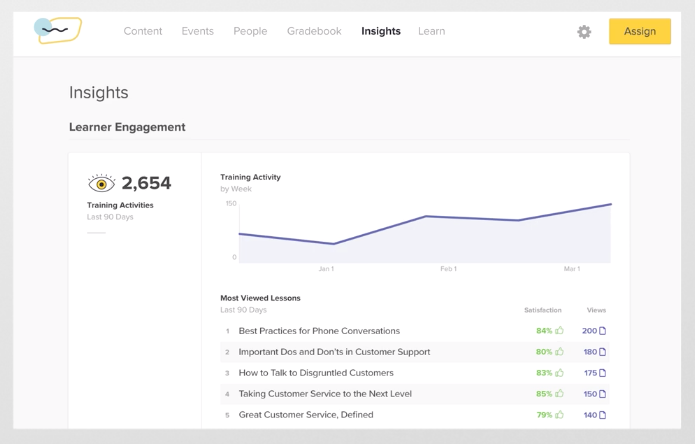Open lesson Best Practices for Phone Conversations
The width and height of the screenshot is (695, 444).
tap(319, 331)
